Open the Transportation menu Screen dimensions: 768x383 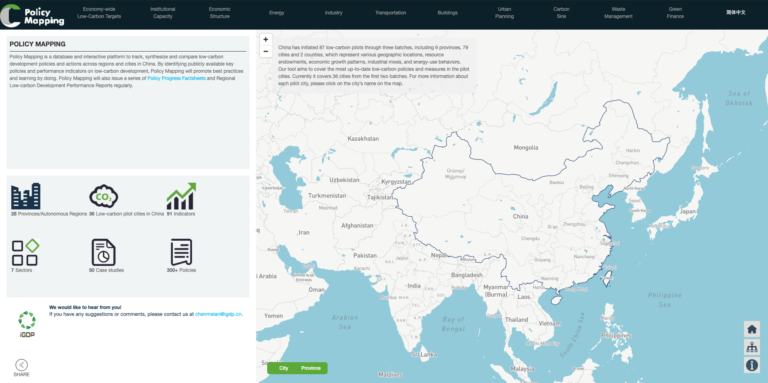click(x=390, y=13)
